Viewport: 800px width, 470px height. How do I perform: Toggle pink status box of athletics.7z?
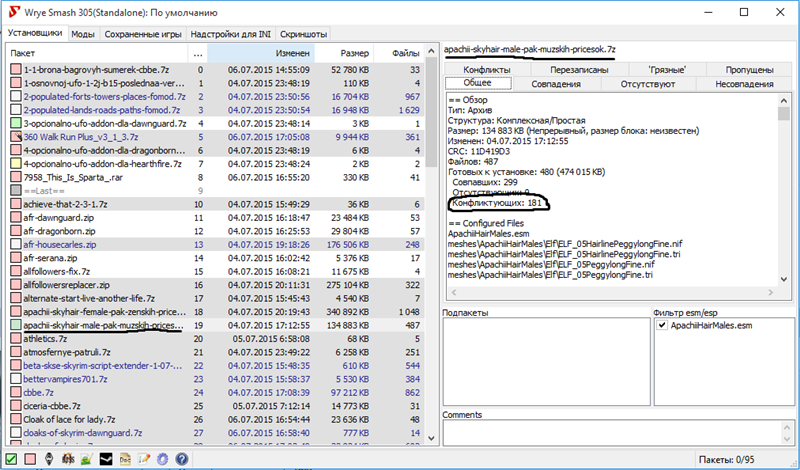pyautogui.click(x=16, y=338)
